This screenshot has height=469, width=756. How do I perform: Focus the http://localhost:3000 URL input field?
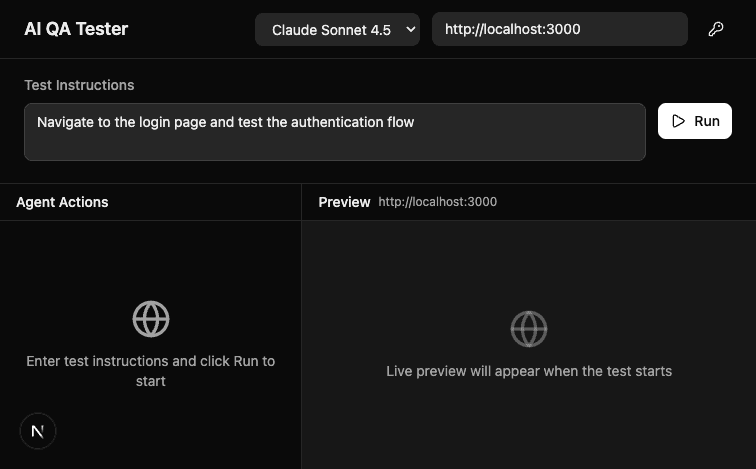coord(559,29)
